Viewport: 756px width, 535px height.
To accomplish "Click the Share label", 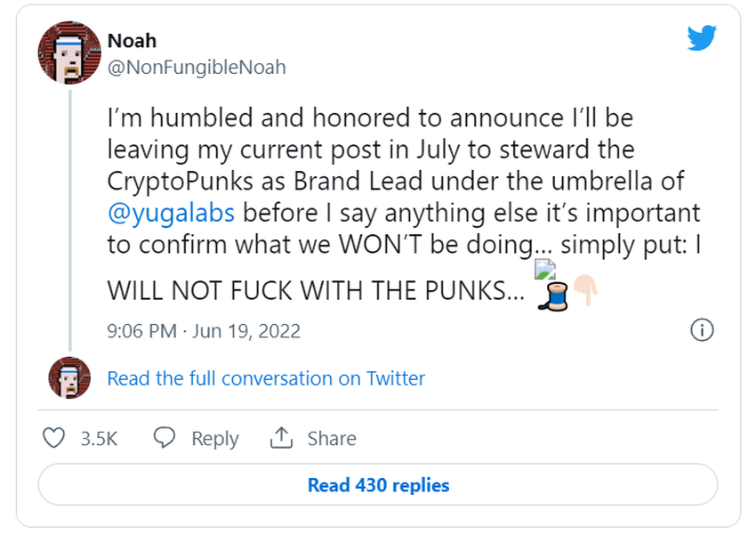I will [332, 439].
